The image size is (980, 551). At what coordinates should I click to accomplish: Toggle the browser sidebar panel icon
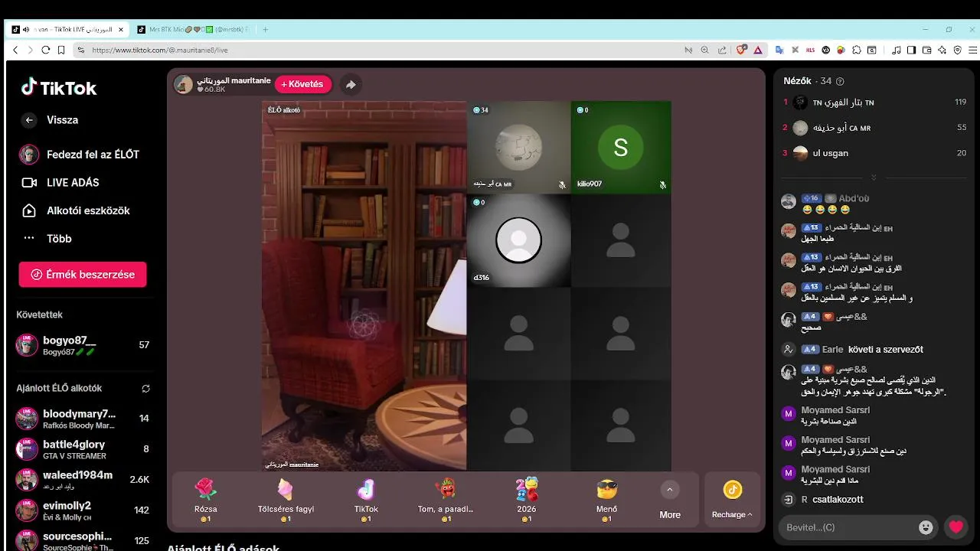(911, 50)
